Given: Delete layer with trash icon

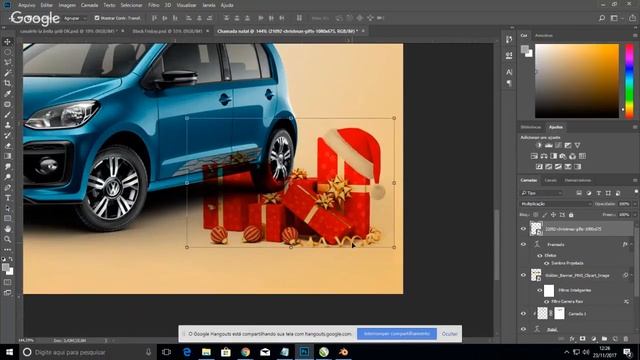Looking at the screenshot, I should coord(626,339).
